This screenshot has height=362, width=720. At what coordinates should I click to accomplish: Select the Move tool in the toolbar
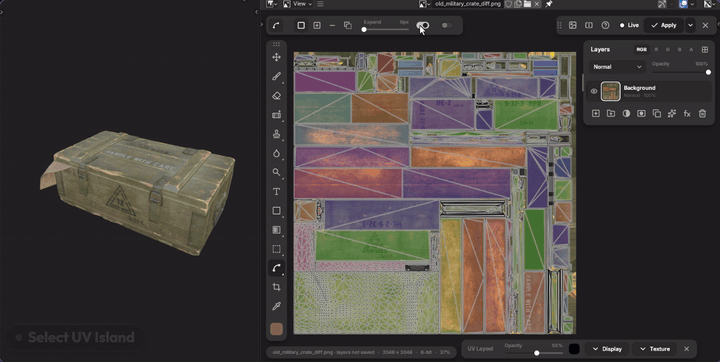tap(276, 57)
